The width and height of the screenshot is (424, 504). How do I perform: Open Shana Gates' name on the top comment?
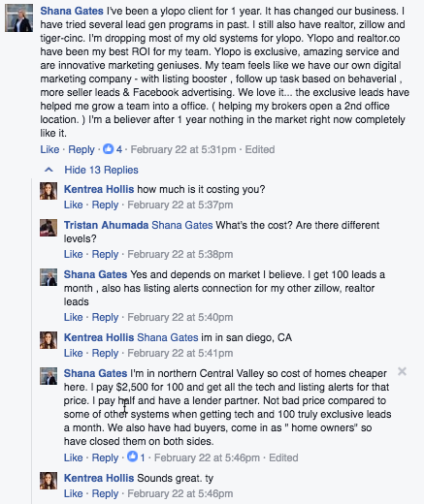(72, 11)
